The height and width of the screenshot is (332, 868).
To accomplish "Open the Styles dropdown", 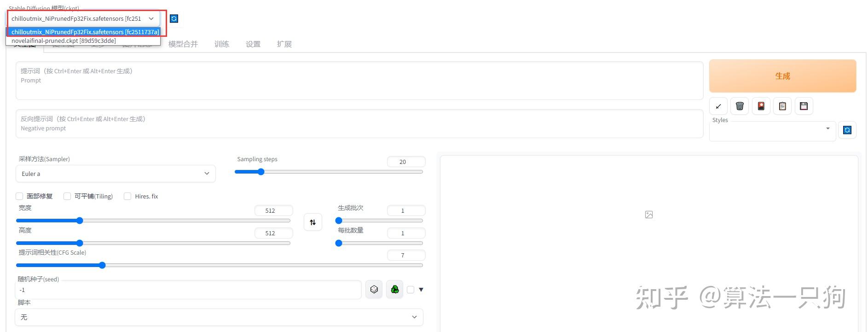I will 772,130.
